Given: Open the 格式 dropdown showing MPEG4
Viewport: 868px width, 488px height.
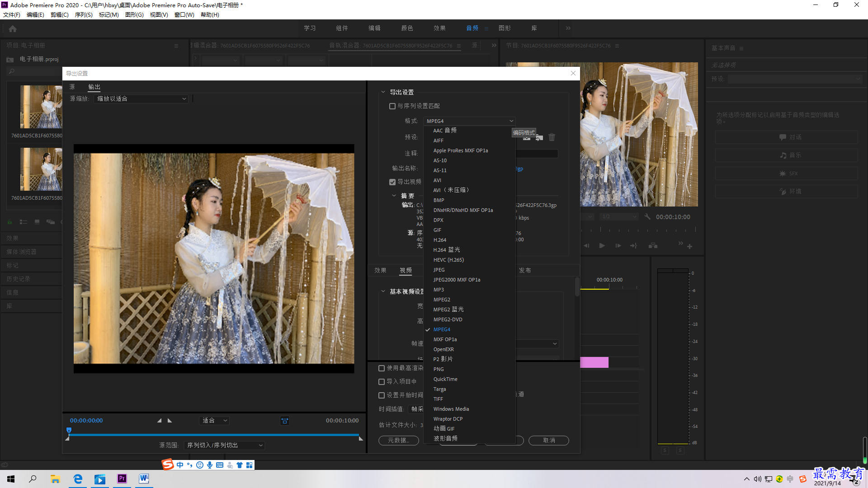Looking at the screenshot, I should pos(469,121).
